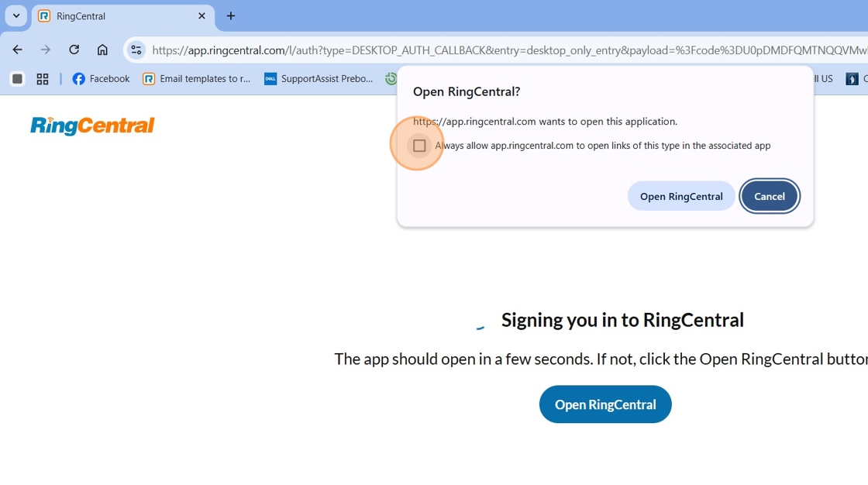Close the RingCentral tab
The image size is (868, 485).
click(201, 16)
